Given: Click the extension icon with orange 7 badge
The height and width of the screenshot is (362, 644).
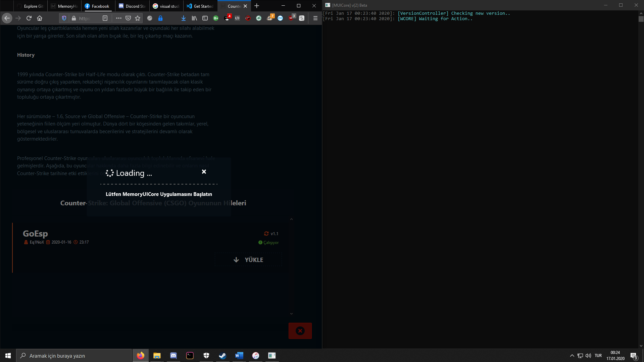Looking at the screenshot, I should click(x=270, y=17).
